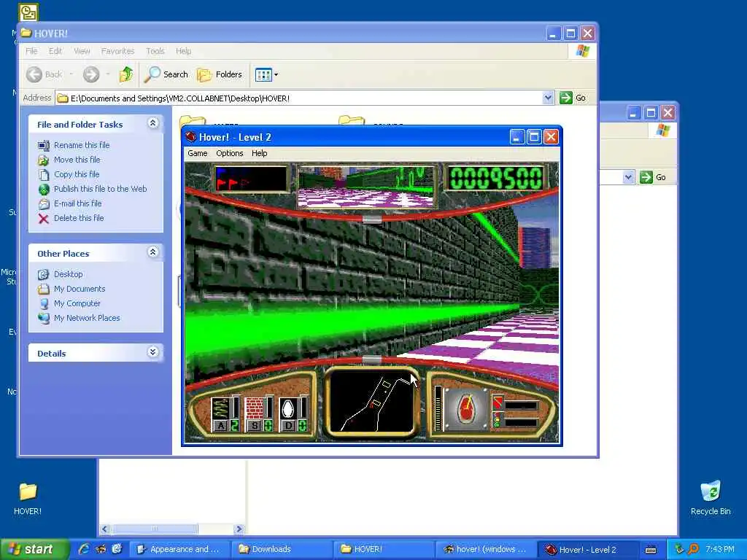Open the Views dropdown toolbar button

point(266,74)
